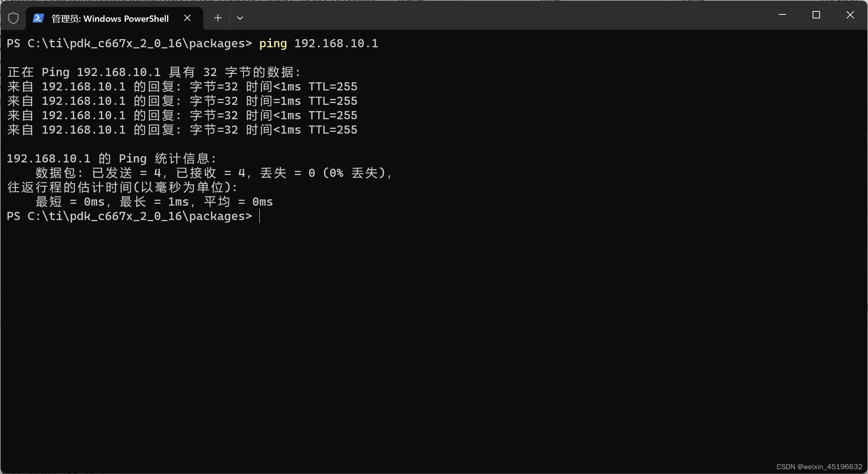Close the PowerShell tab
This screenshot has height=474, width=868.
187,18
